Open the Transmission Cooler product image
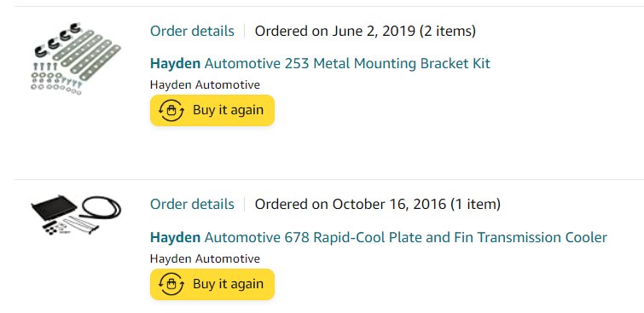Screen dimensions: 644x313 [x=76, y=215]
